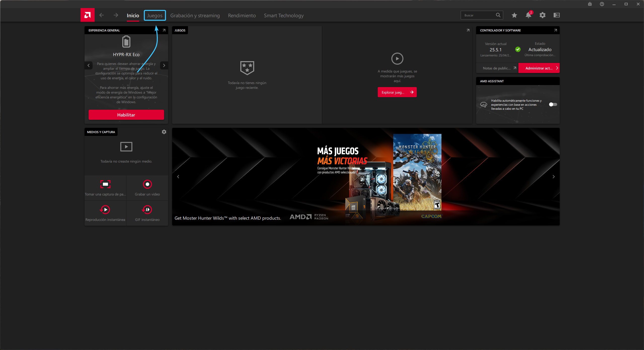The width and height of the screenshot is (644, 350).
Task: Click Administrar actualizaciones button
Action: point(539,68)
